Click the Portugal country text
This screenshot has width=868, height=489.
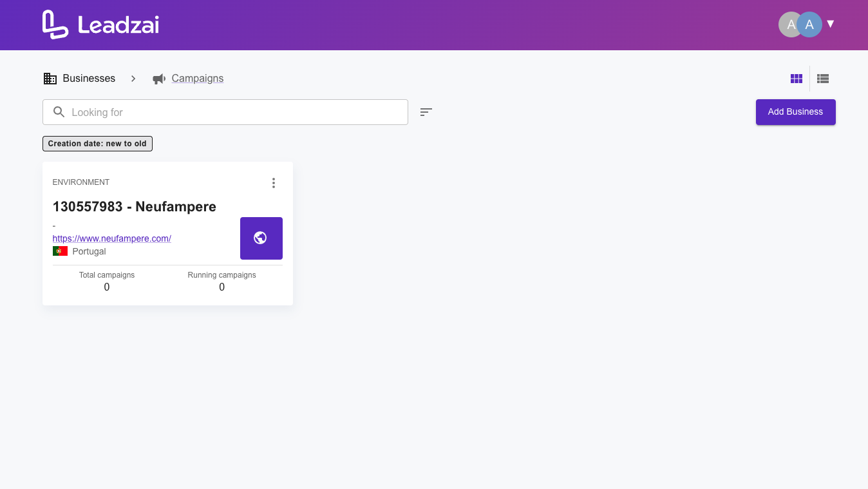[x=90, y=251]
